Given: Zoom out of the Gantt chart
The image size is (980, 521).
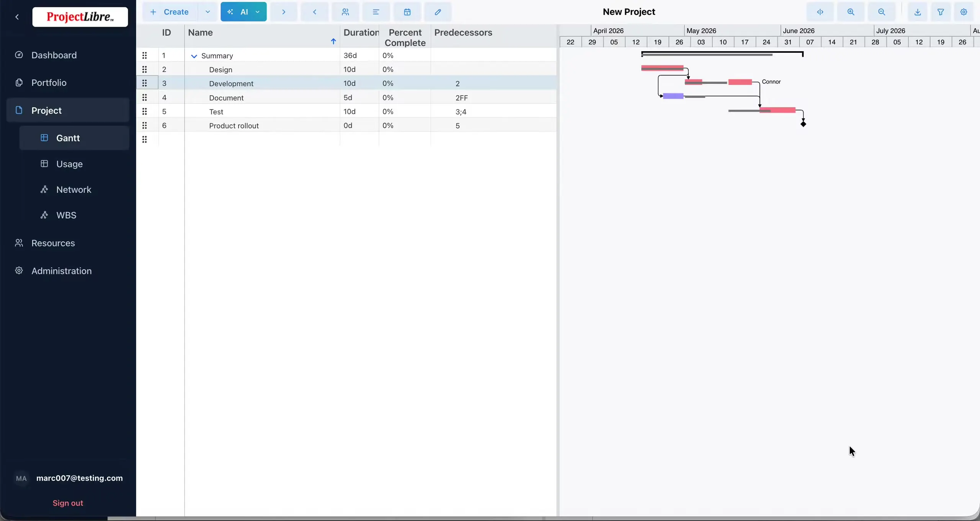Looking at the screenshot, I should pyautogui.click(x=881, y=12).
